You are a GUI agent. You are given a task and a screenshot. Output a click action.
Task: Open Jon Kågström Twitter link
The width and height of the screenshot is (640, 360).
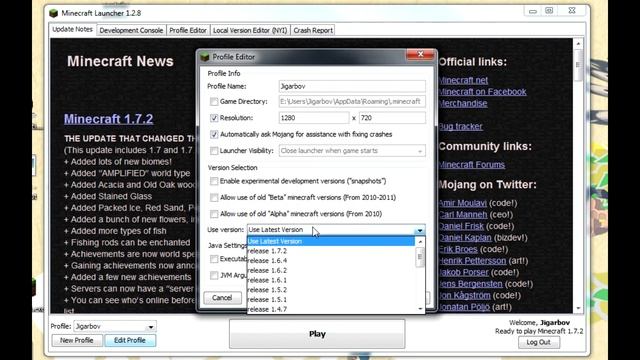(x=464, y=295)
